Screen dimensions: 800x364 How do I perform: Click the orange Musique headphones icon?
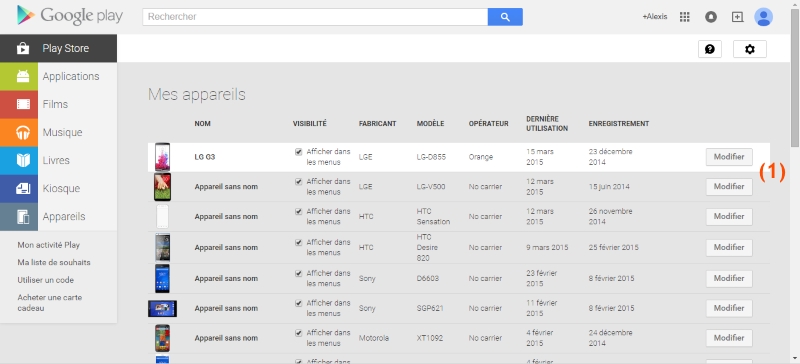click(x=22, y=133)
